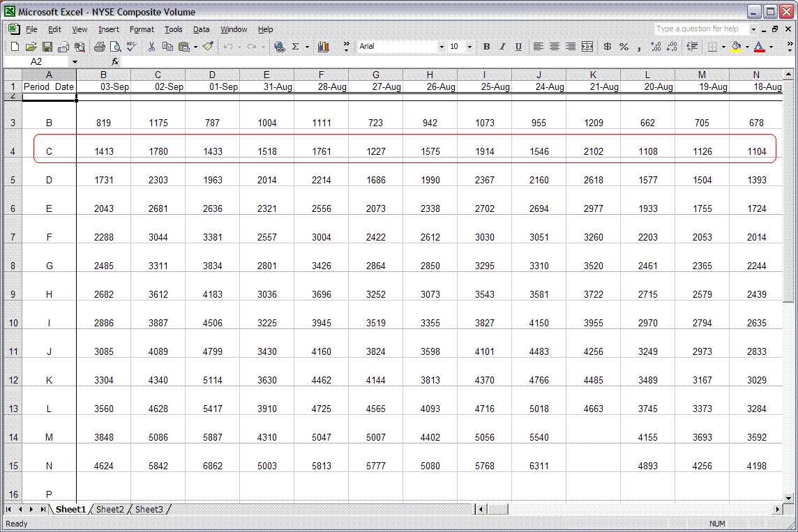Create a new blank workbook

pyautogui.click(x=15, y=47)
